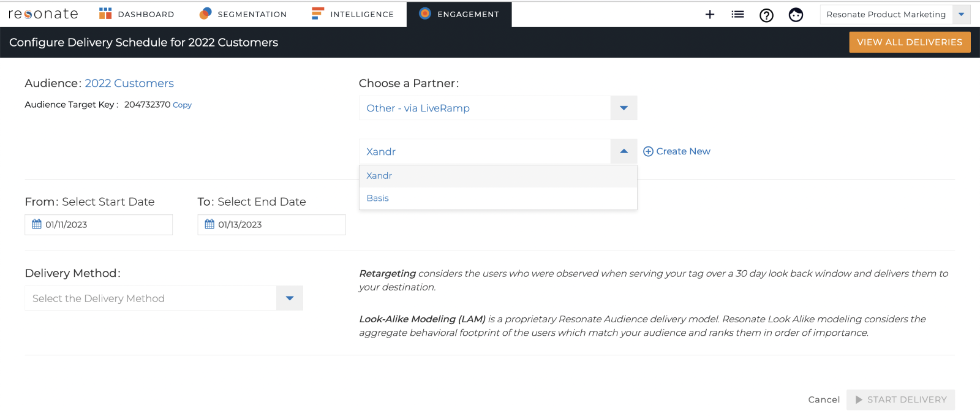This screenshot has height=416, width=980.
Task: Open the 2022 Customers audience link
Action: pyautogui.click(x=129, y=83)
